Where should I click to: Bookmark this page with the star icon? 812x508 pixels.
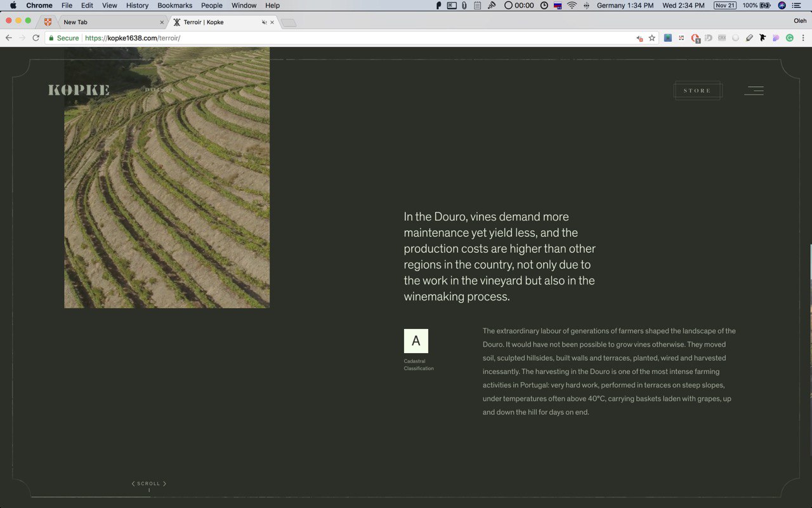point(652,38)
